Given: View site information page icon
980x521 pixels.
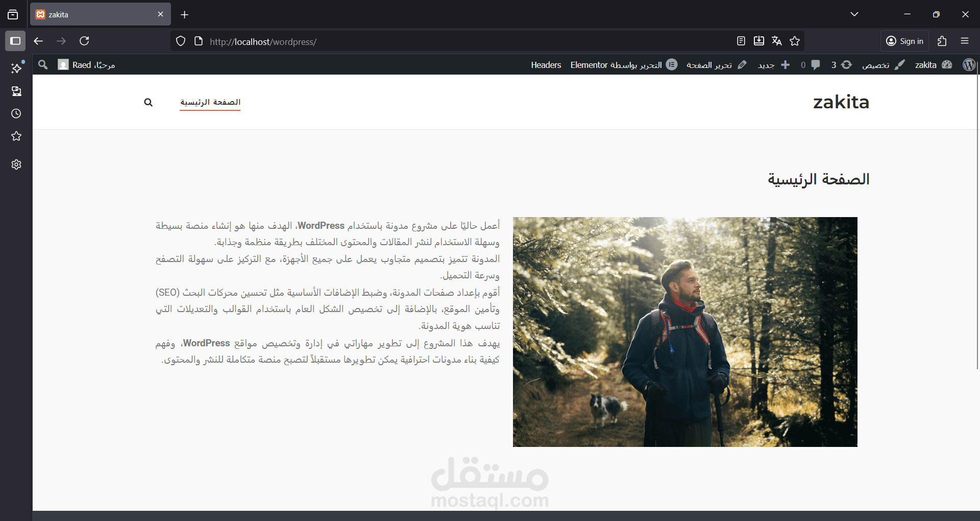Looking at the screenshot, I should point(199,41).
